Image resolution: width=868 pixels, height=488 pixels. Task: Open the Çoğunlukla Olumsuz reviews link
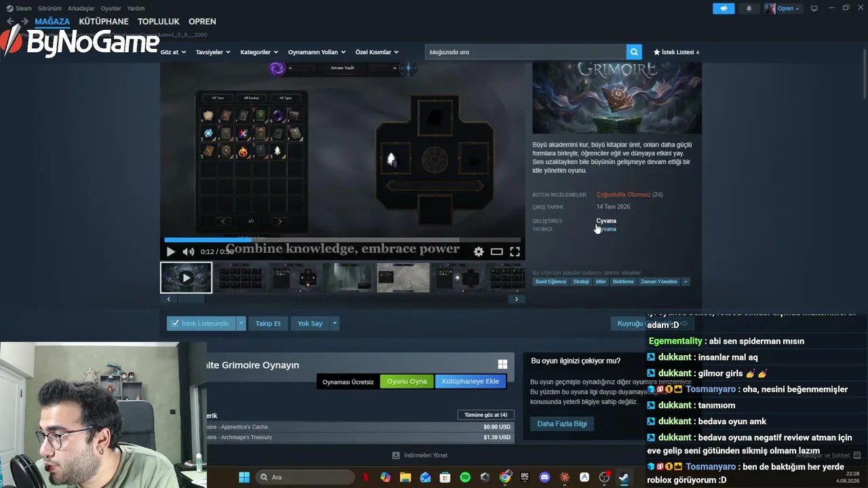click(x=623, y=195)
